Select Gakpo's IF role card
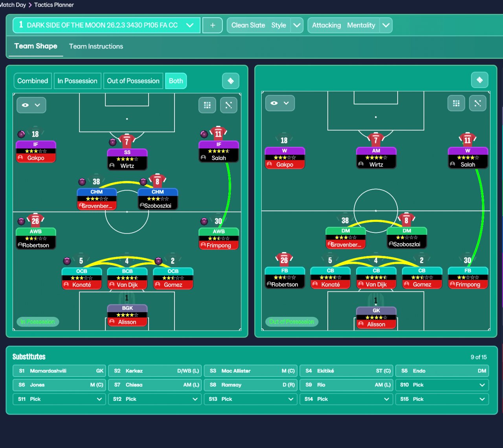503x448 pixels. (x=36, y=152)
